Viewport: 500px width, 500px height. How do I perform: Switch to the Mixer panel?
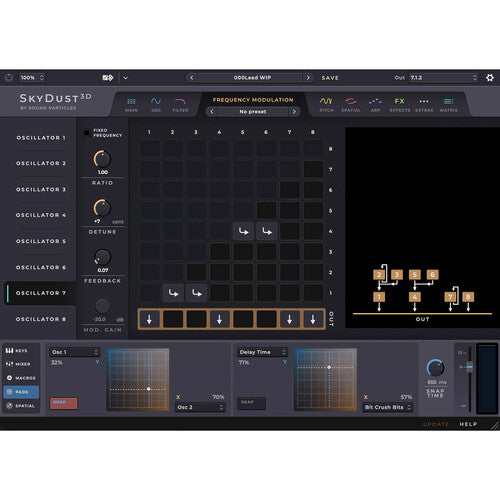tap(18, 364)
